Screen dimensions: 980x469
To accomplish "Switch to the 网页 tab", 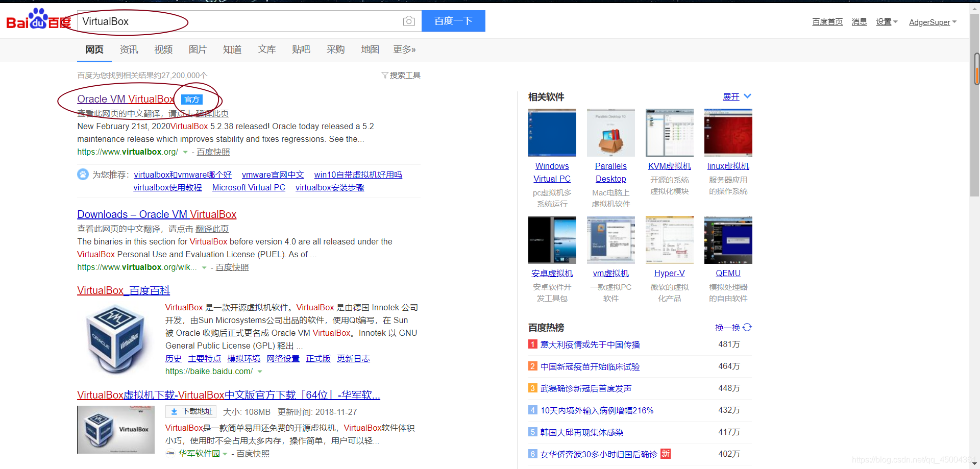I will (94, 50).
